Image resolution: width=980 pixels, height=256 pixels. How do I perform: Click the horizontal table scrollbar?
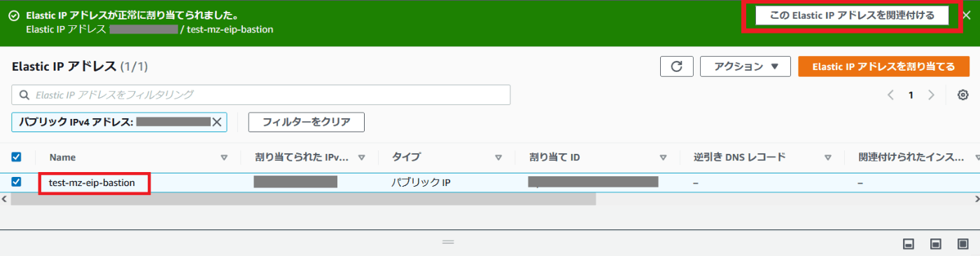click(303, 199)
